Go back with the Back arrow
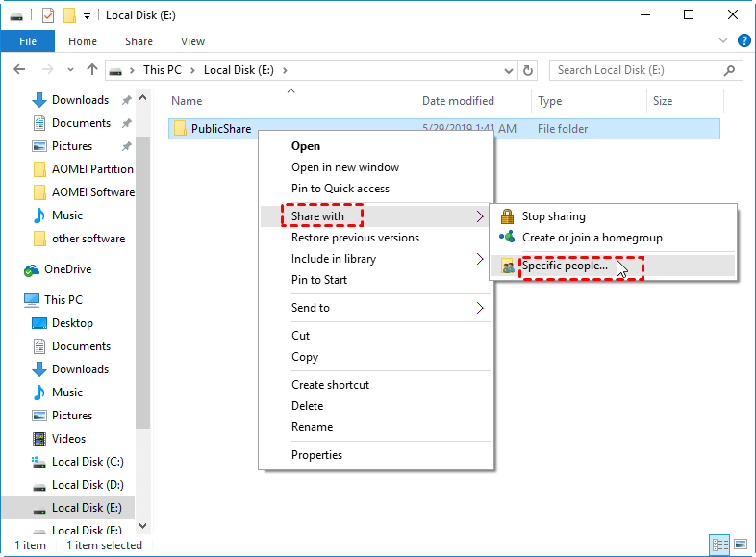Screen dimensions: 756x557 pos(19,70)
